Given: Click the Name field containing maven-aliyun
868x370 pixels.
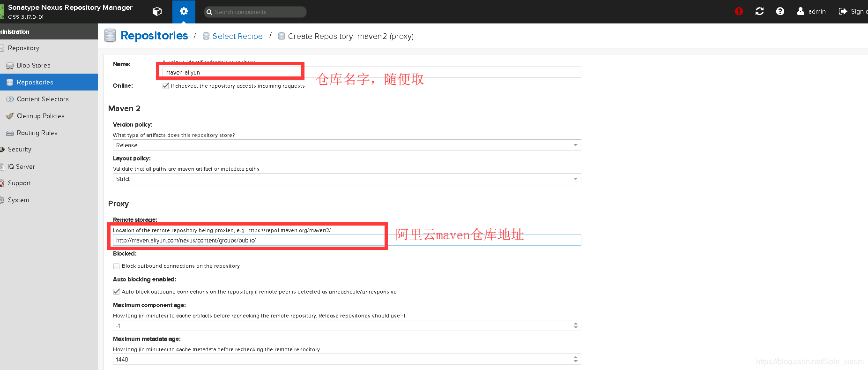Looking at the screenshot, I should (x=371, y=72).
